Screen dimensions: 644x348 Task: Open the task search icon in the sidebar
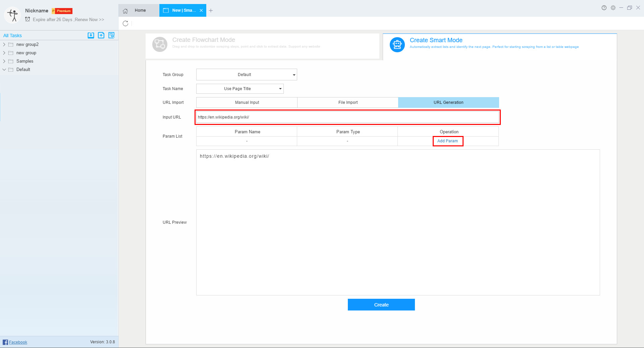pos(111,35)
